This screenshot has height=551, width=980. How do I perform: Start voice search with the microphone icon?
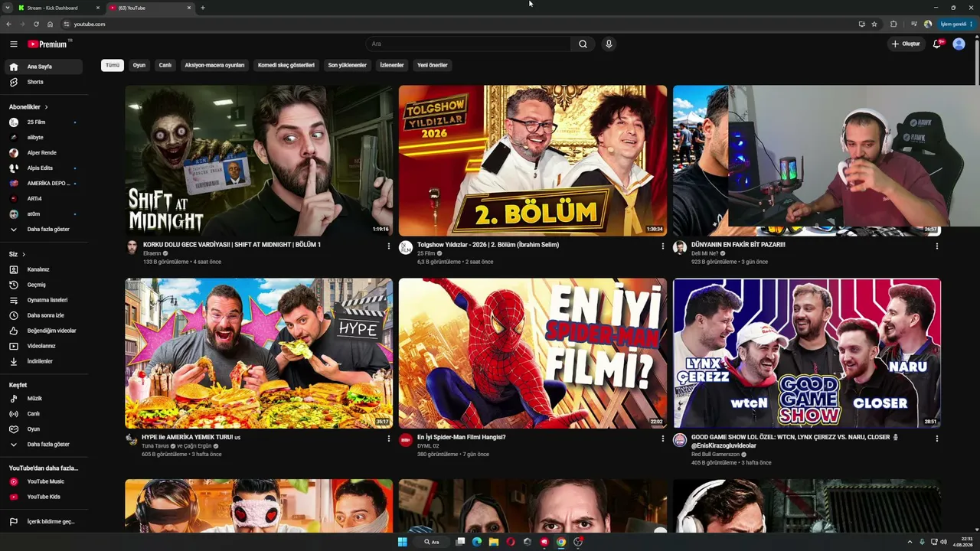tap(609, 44)
